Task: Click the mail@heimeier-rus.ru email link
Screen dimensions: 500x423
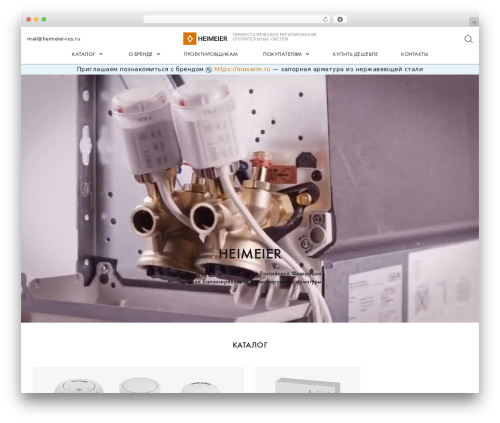Action: [x=53, y=39]
